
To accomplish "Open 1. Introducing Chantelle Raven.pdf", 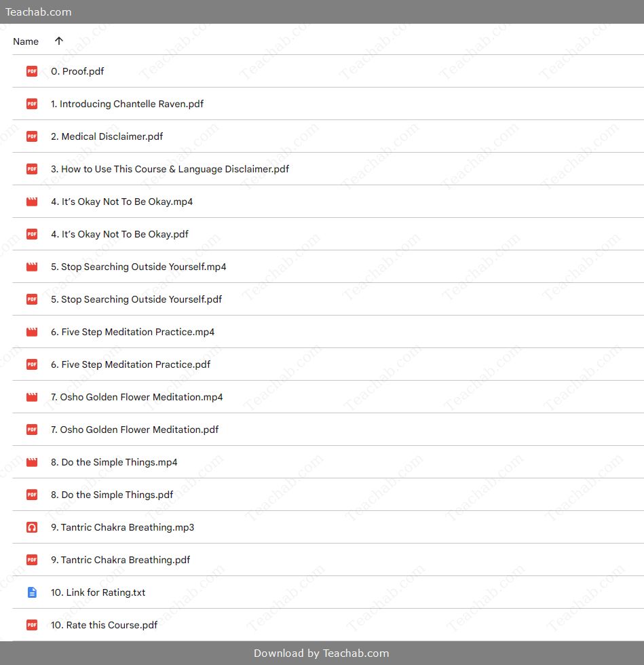I will coord(128,104).
